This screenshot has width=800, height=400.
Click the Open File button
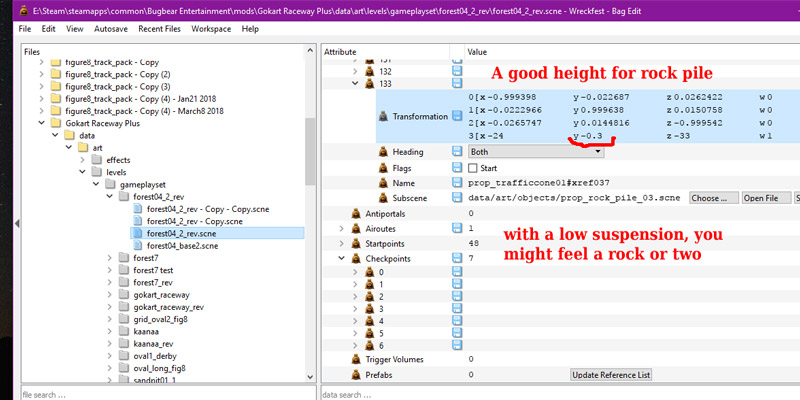(764, 198)
